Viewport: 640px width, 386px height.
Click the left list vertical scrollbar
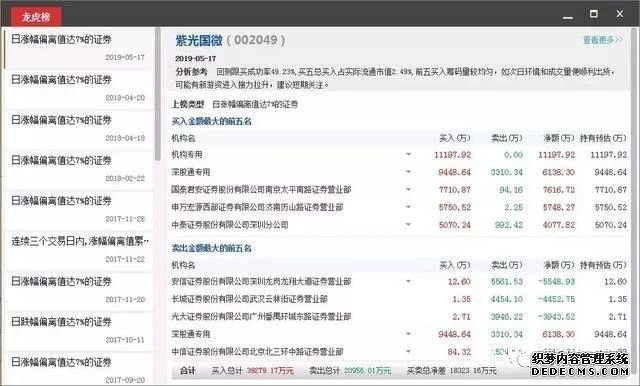[x=158, y=94]
